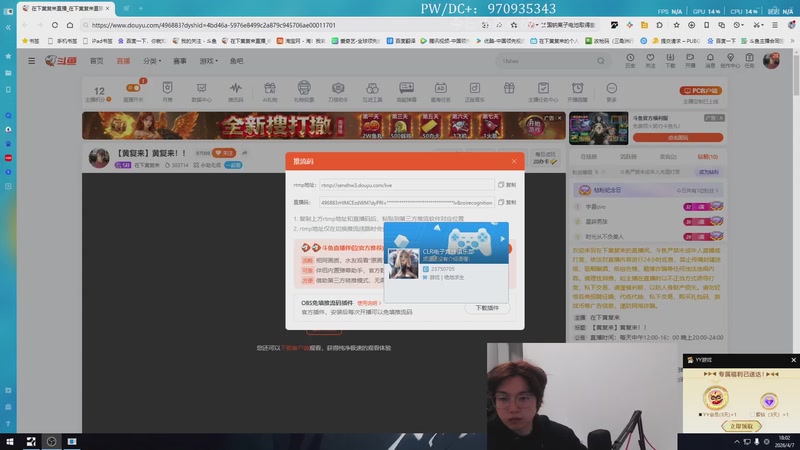This screenshot has width=800, height=450.
Task: Click the 每日试玩 20办卡 card
Action: point(545,158)
